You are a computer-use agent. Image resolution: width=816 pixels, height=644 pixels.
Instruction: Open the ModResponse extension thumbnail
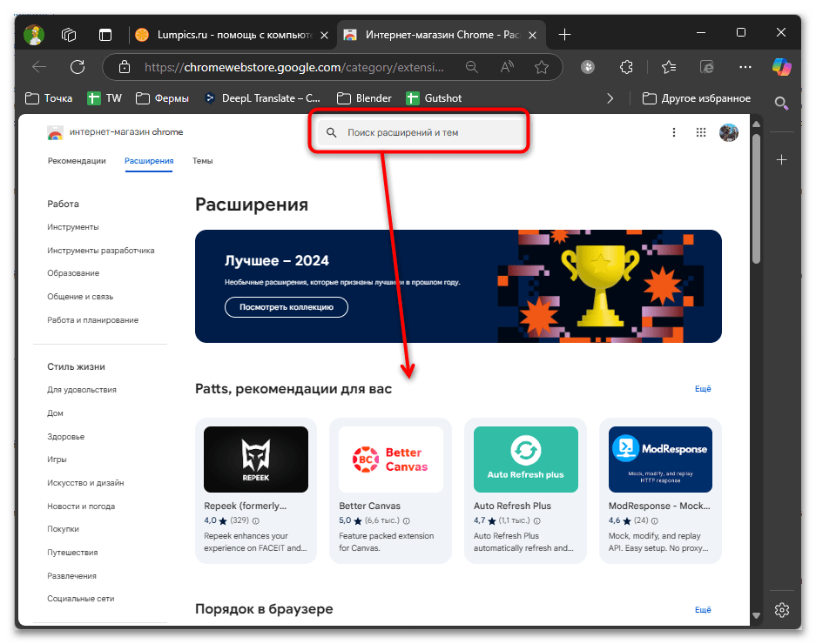tap(660, 460)
